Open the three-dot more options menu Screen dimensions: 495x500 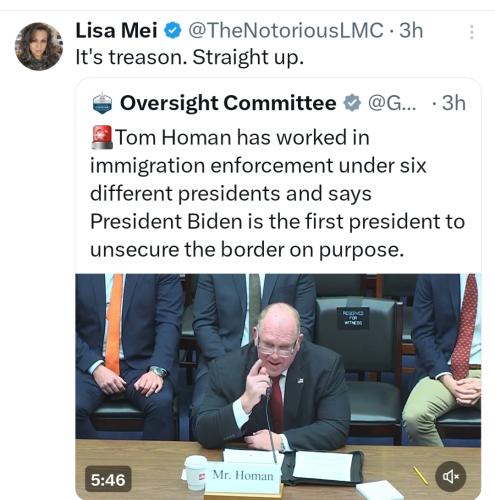pos(472,32)
